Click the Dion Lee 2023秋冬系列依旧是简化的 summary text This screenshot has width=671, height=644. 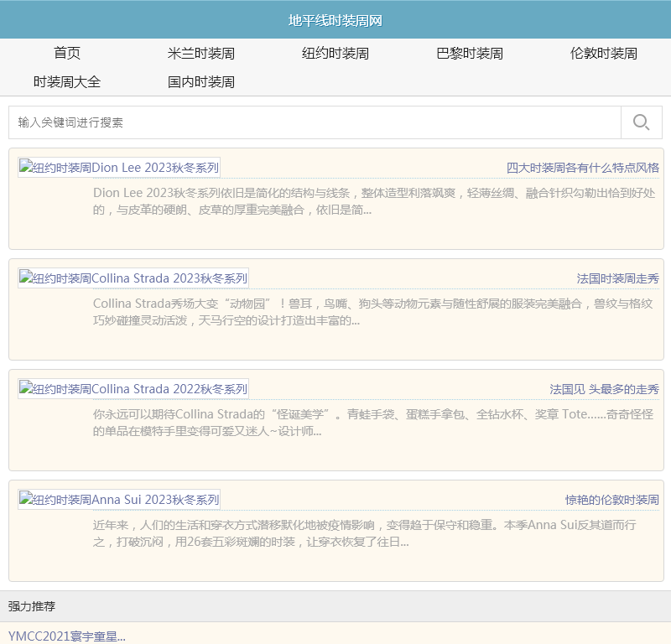click(x=374, y=201)
